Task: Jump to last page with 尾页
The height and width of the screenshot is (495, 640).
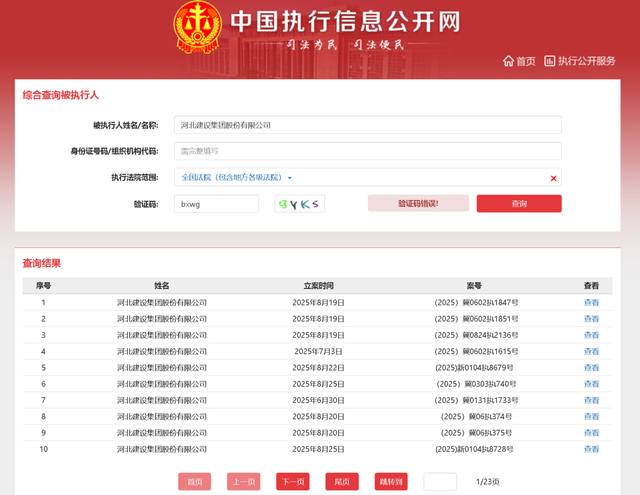Action: 342,482
